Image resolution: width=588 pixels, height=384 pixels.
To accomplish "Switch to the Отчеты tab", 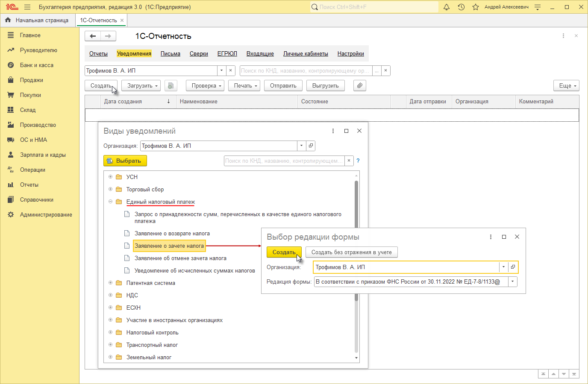I will (x=98, y=54).
